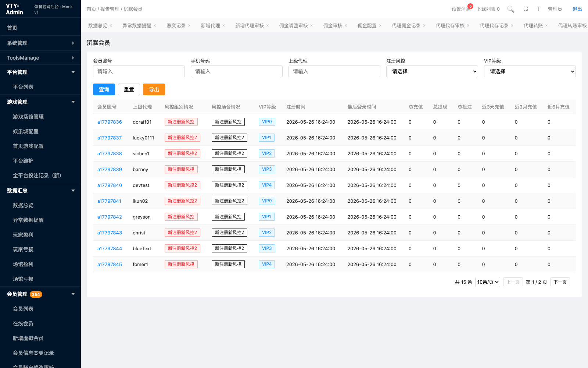Open 会员信息变更记录 in the sidebar

click(40, 353)
